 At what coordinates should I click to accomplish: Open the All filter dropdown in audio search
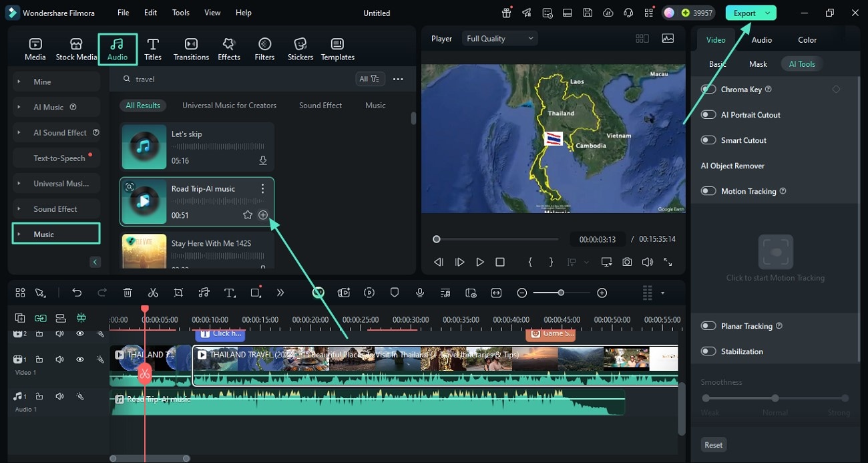pyautogui.click(x=370, y=79)
